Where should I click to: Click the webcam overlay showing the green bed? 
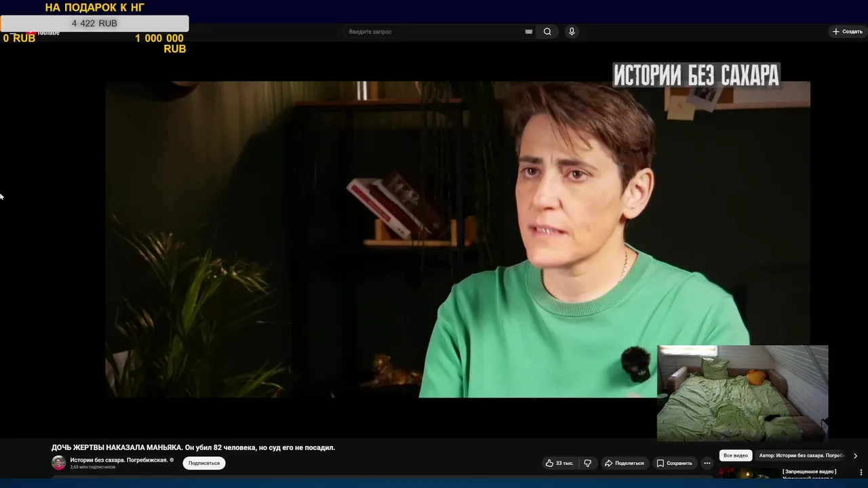pos(743,393)
